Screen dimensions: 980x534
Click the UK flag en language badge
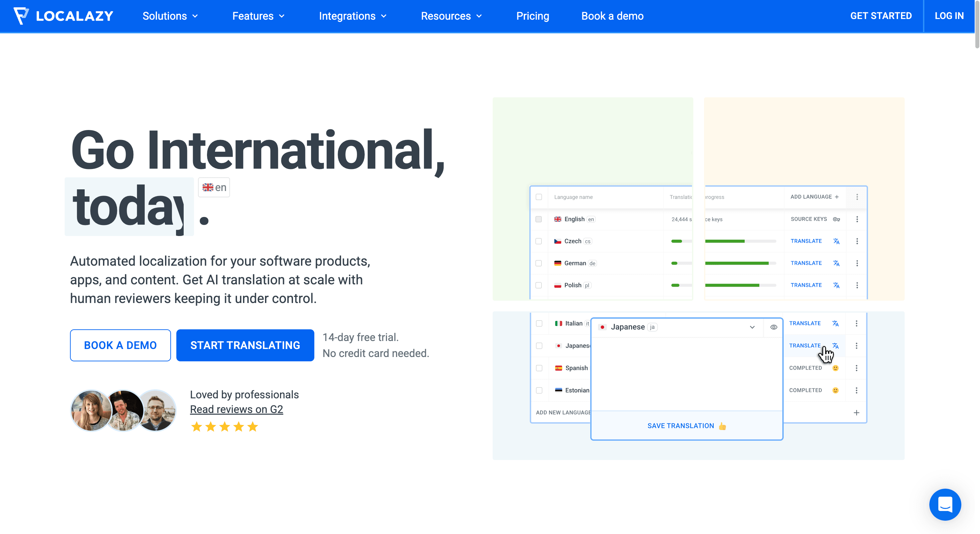pyautogui.click(x=214, y=188)
